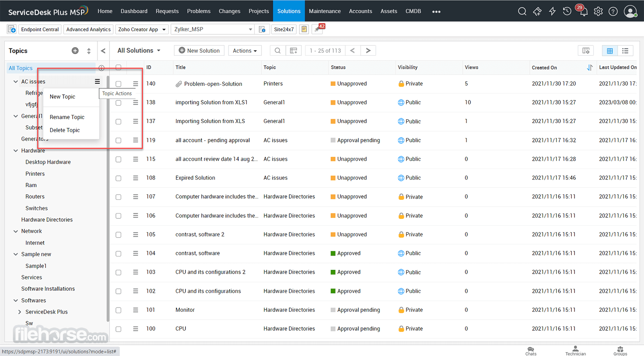This screenshot has height=356, width=644.
Task: Select all solutions header checkbox
Action: point(118,67)
